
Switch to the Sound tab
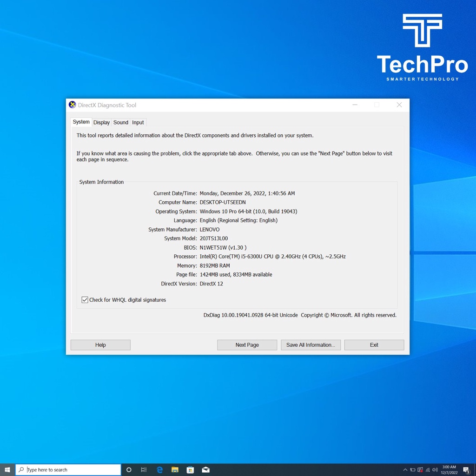point(121,122)
